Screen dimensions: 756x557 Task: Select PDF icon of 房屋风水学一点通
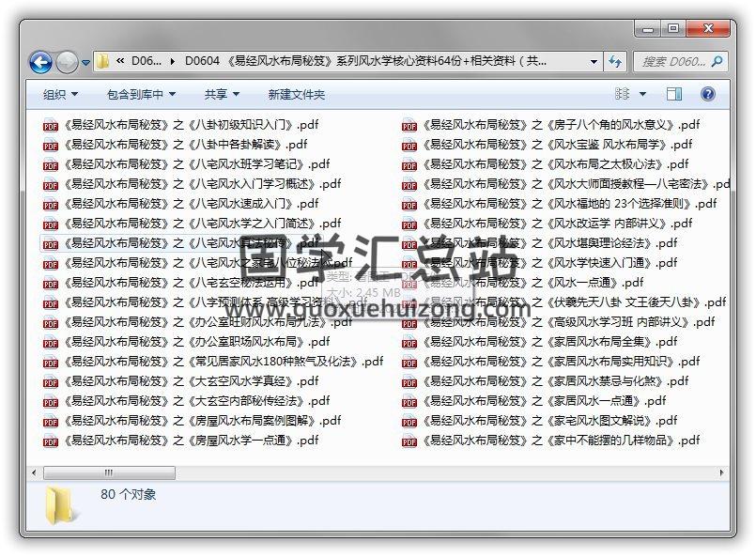(50, 441)
